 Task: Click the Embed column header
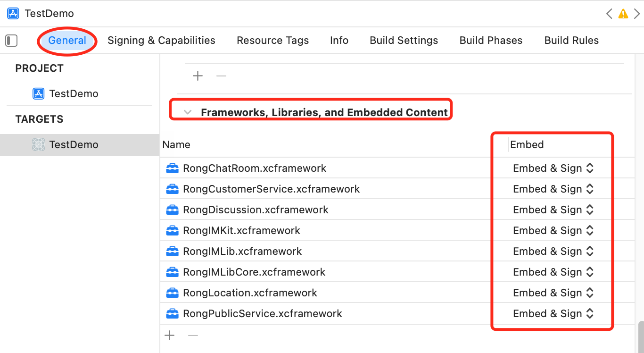(x=527, y=145)
